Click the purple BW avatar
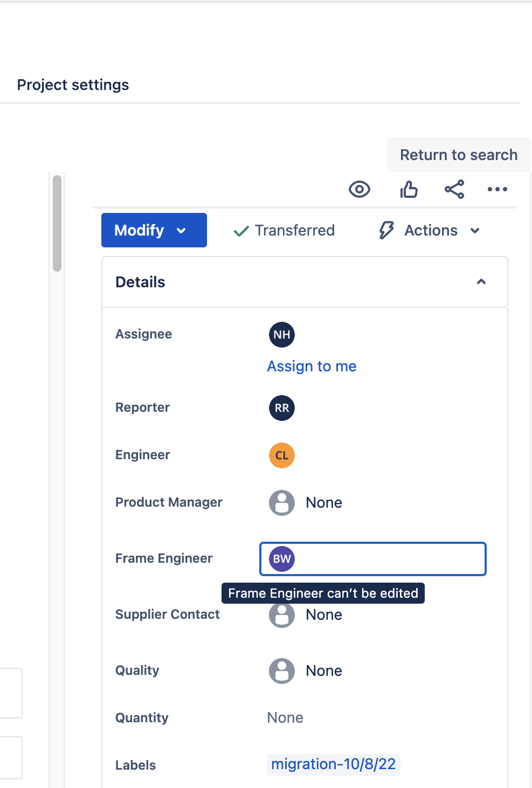Image resolution: width=532 pixels, height=788 pixels. [282, 559]
